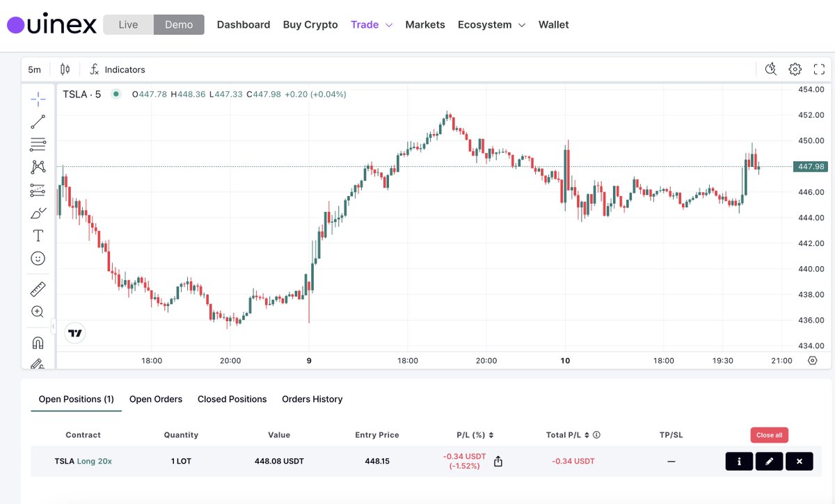Open the Buy Crypto page
Viewport: 835px width, 504px height.
pyautogui.click(x=310, y=24)
